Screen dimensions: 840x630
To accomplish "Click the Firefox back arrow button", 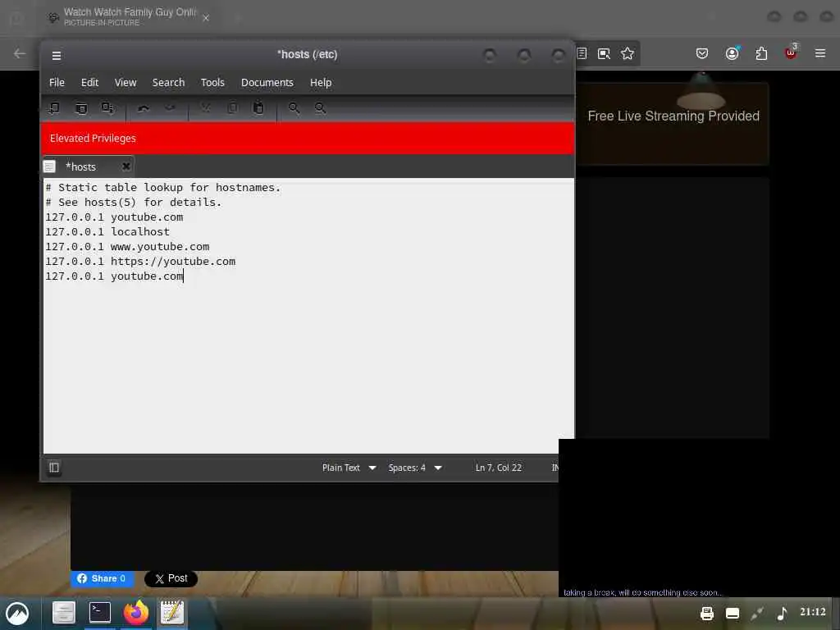I will (20, 53).
